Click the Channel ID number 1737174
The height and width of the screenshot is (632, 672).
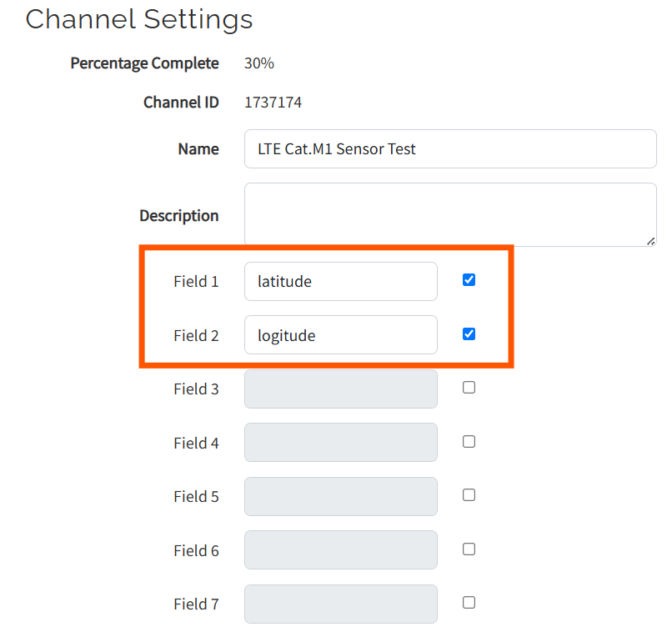(x=273, y=103)
